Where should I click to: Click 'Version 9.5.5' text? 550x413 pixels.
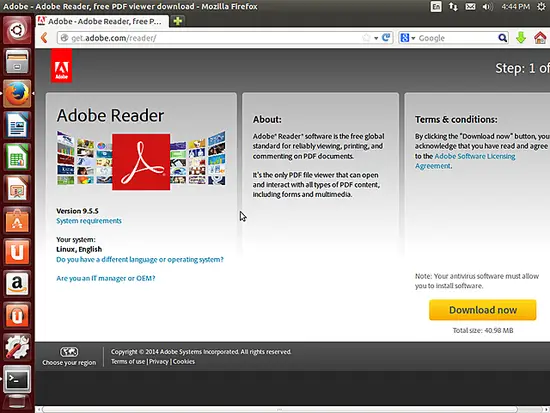tap(77, 211)
